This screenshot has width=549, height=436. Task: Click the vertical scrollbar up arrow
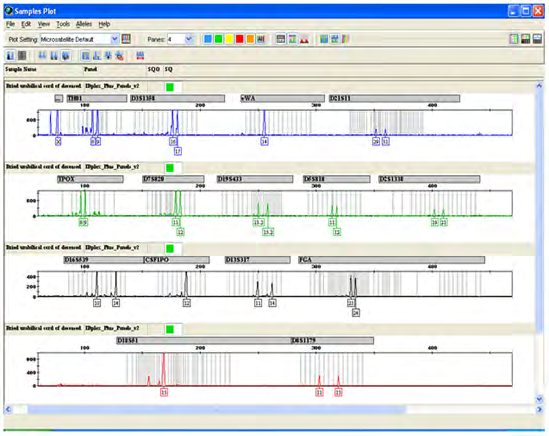tap(539, 85)
